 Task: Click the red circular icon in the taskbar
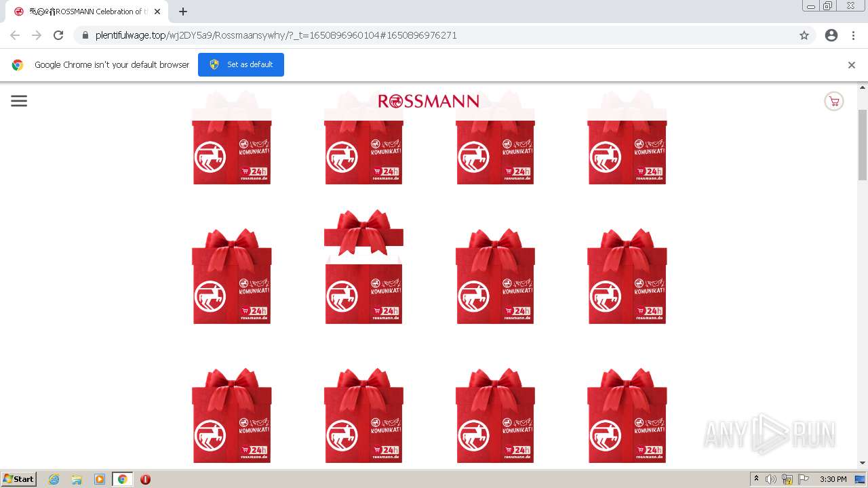click(x=145, y=479)
